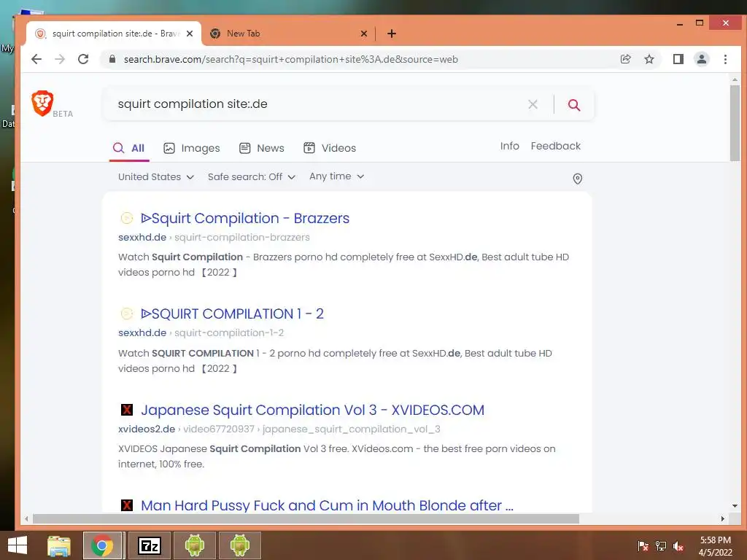Image resolution: width=747 pixels, height=560 pixels.
Task: Launch File Explorer from the taskbar
Action: (x=59, y=545)
